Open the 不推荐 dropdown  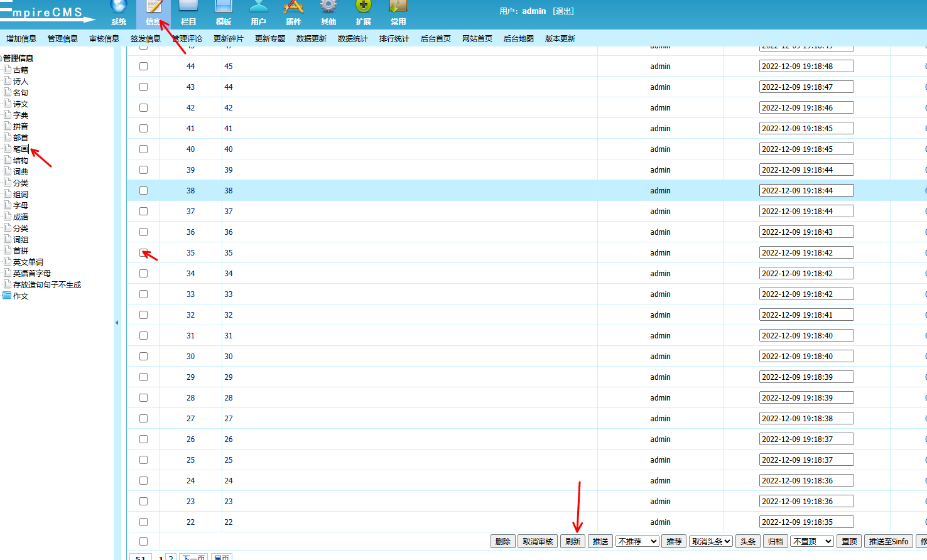click(637, 541)
